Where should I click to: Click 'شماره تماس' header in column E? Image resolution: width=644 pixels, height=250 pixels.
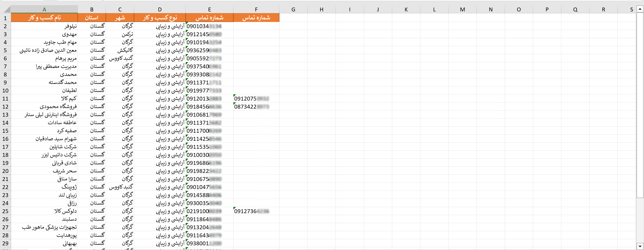point(210,18)
